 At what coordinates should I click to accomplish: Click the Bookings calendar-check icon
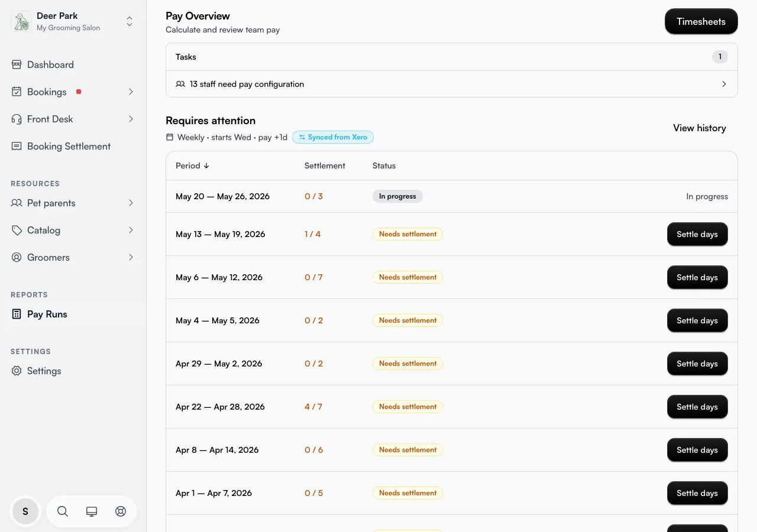tap(17, 92)
